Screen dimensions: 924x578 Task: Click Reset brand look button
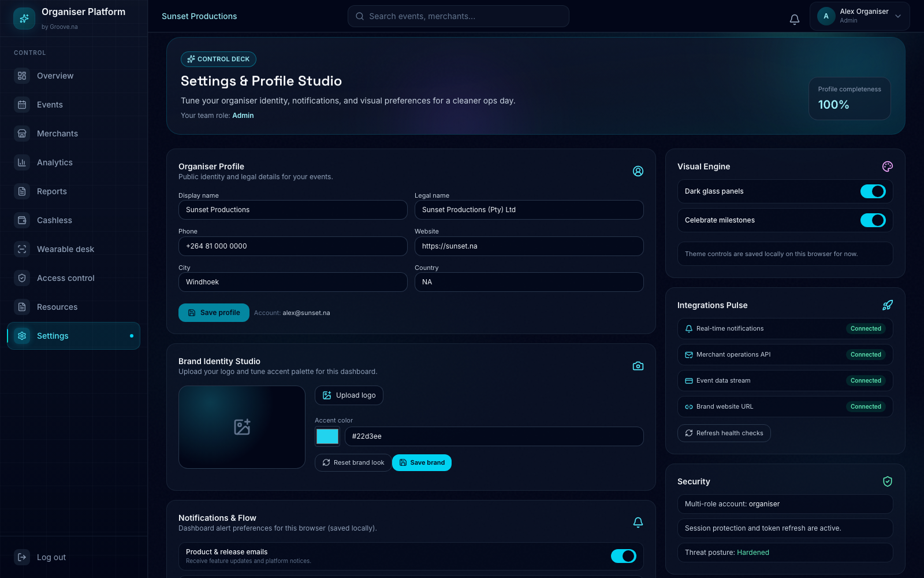(x=352, y=462)
